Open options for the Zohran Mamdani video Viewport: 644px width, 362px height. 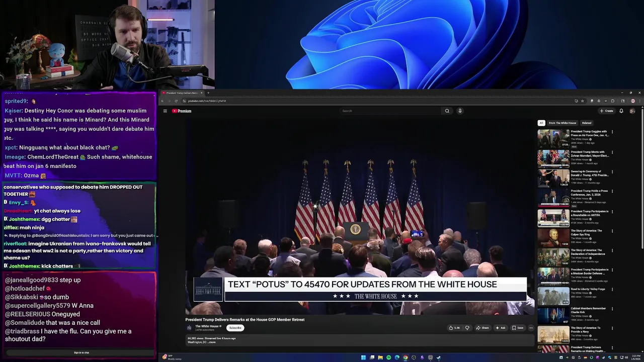(612, 152)
